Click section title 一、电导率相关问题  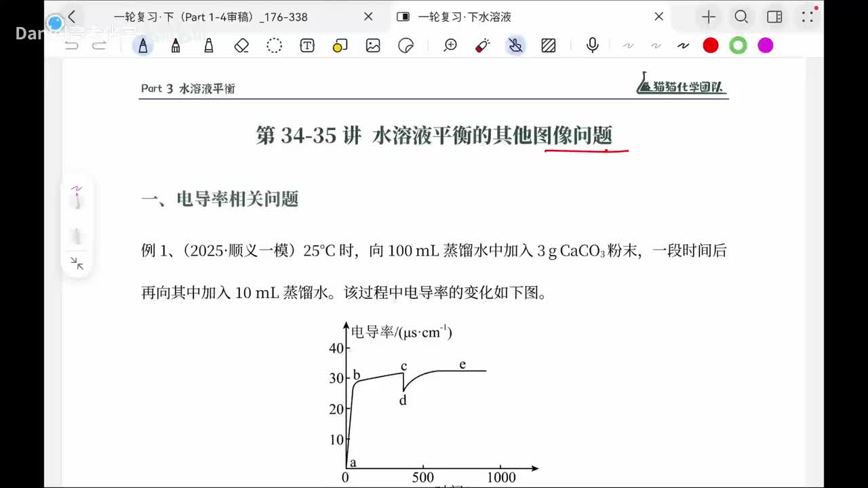220,199
